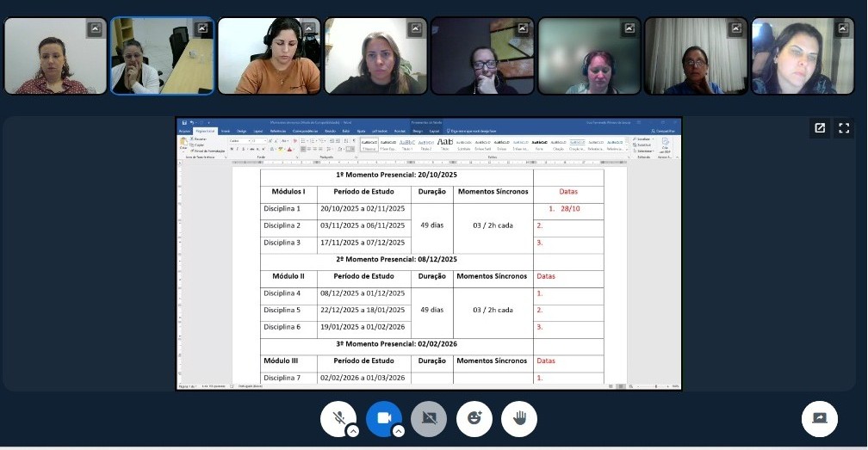
Task: Open the Página Inicial ribbon tab
Action: click(204, 131)
